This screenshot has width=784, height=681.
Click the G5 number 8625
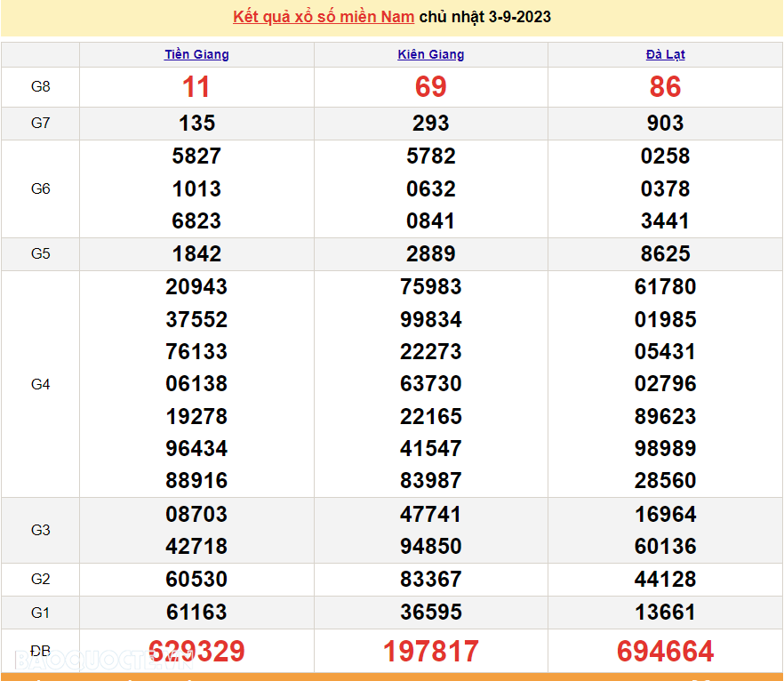(x=665, y=254)
